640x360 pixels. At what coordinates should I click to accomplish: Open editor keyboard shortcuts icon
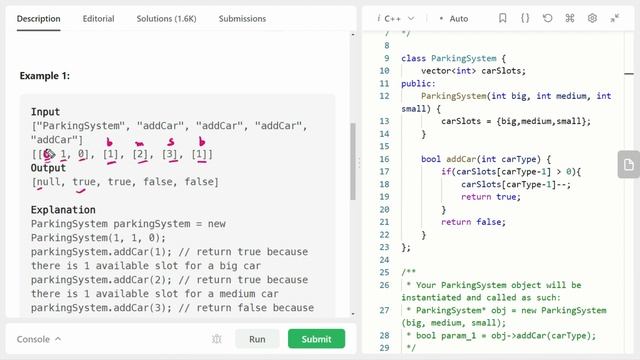pos(570,18)
